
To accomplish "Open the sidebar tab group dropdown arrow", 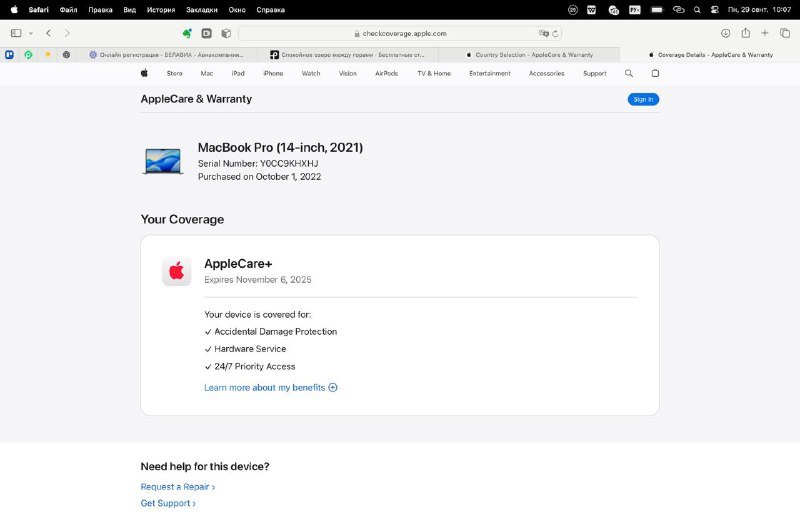I will (x=30, y=33).
